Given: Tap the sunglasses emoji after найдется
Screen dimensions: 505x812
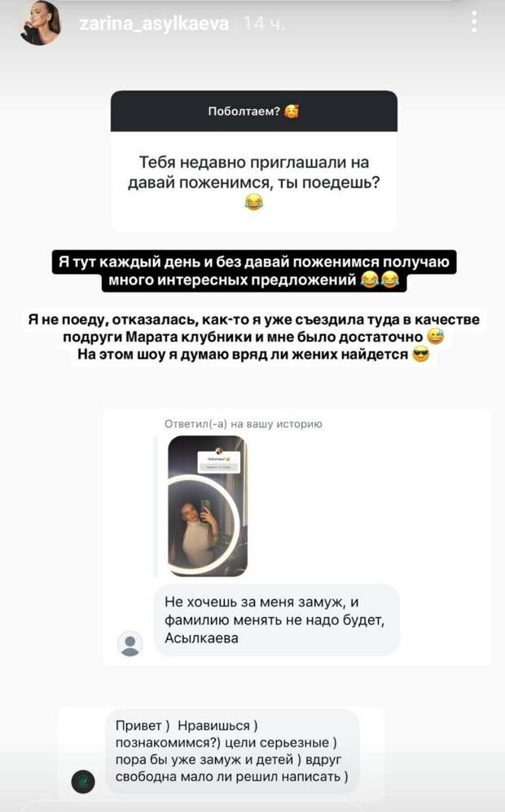Looking at the screenshot, I should 421,355.
